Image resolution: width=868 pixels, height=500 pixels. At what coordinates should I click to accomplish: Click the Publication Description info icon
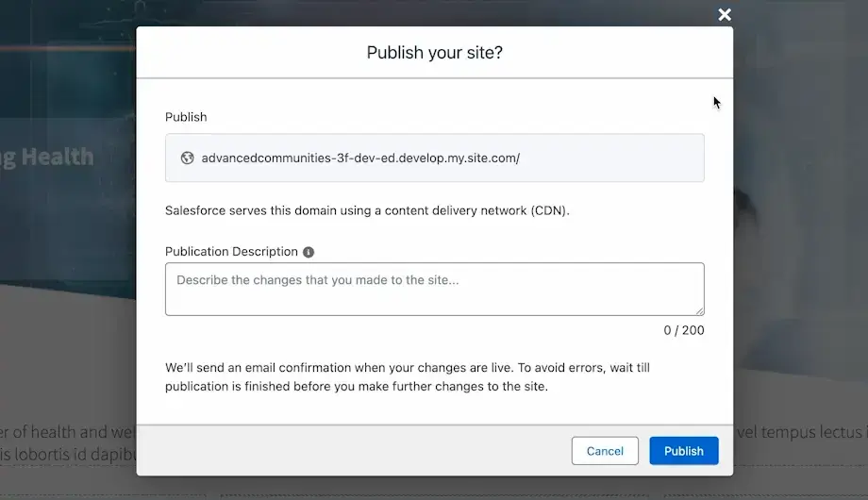point(309,252)
